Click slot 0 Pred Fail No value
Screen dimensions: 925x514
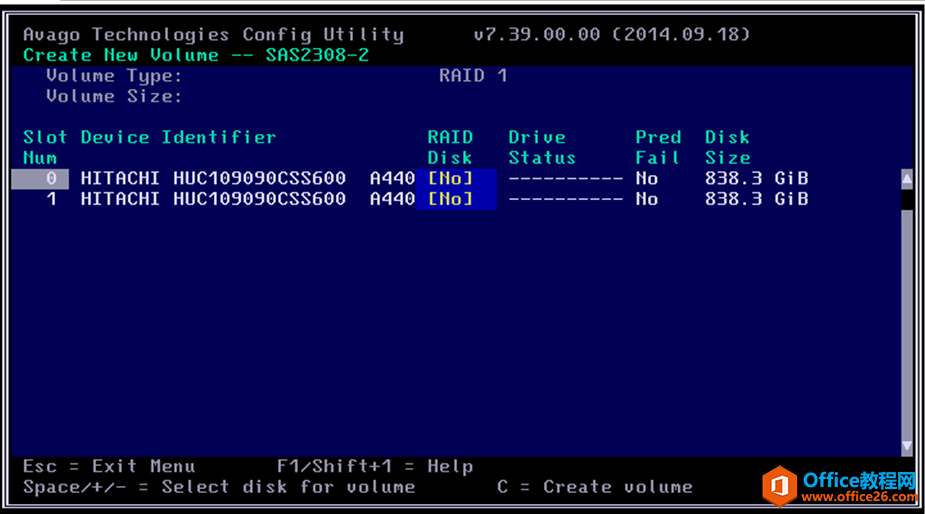[x=647, y=178]
